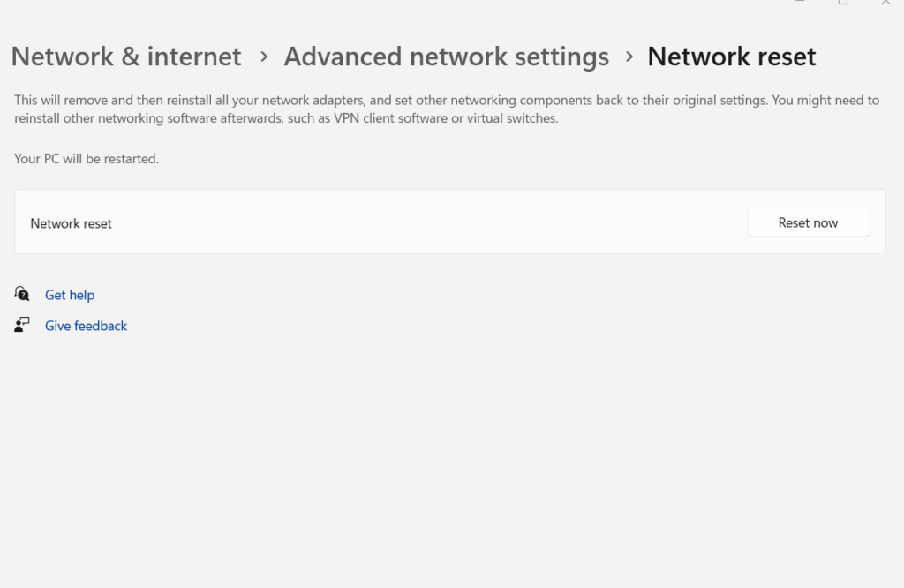Close the Settings window
904x588 pixels.
point(885,4)
